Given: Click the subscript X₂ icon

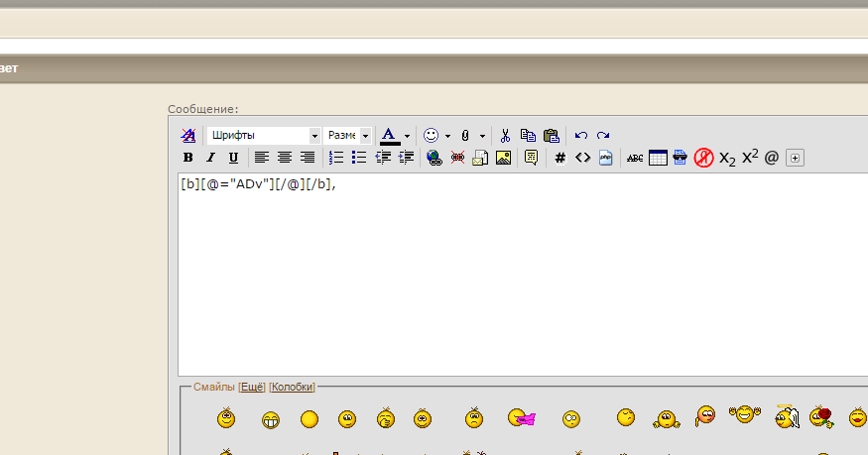Looking at the screenshot, I should (x=727, y=158).
